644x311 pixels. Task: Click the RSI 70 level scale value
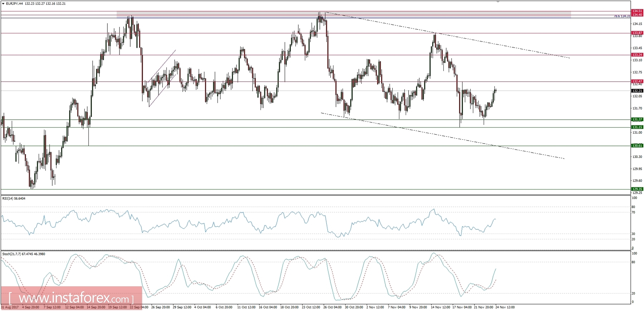pyautogui.click(x=633, y=212)
